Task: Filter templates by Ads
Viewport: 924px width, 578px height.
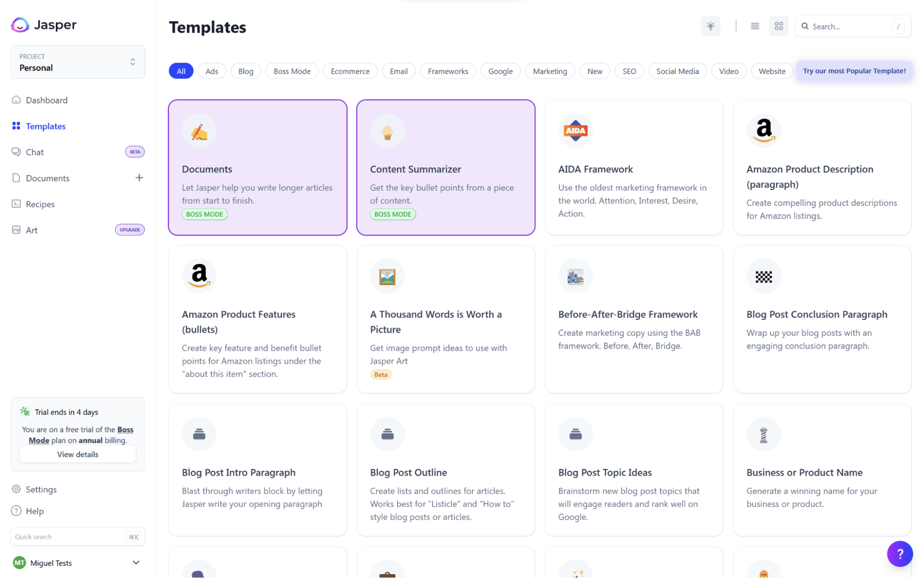Action: click(x=212, y=71)
